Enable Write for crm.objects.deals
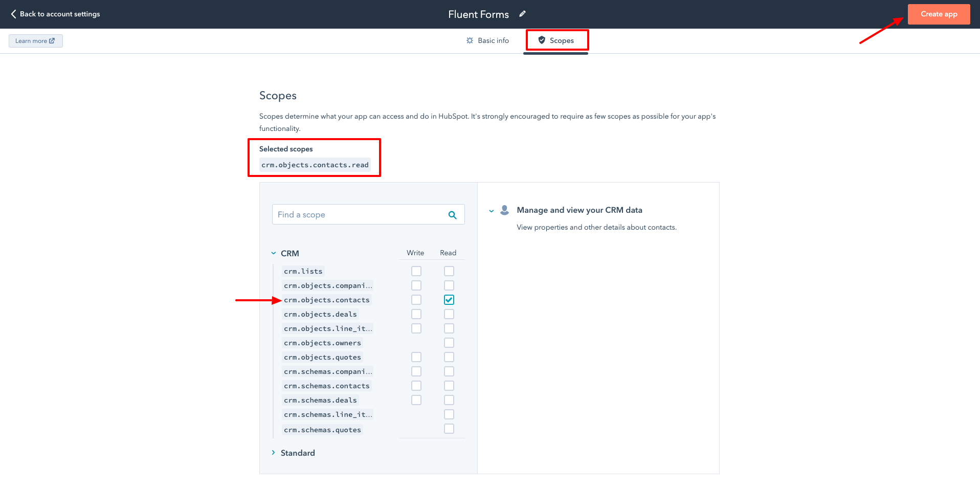The image size is (980, 489). point(416,314)
